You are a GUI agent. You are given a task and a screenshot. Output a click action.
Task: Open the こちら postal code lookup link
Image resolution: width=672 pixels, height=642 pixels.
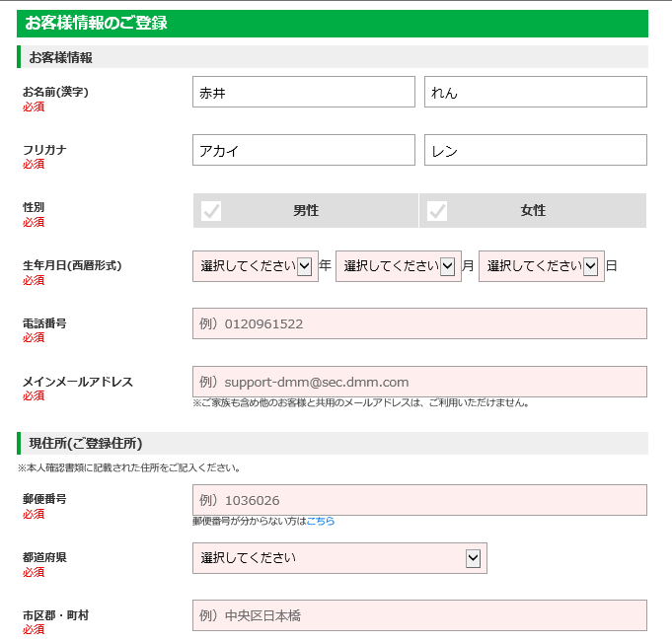pyautogui.click(x=321, y=522)
